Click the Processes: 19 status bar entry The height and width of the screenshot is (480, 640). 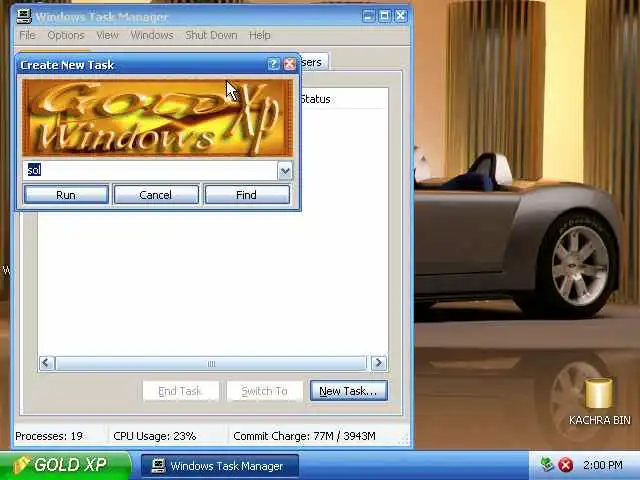pos(49,436)
